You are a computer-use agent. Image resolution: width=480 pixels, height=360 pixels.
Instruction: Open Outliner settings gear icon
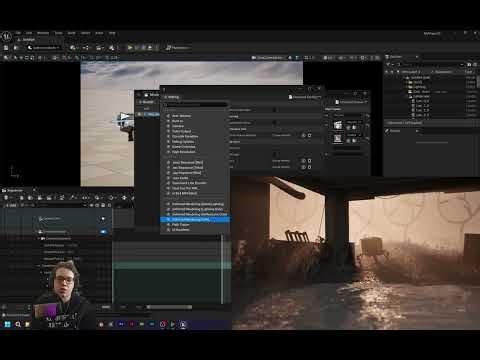click(x=474, y=64)
